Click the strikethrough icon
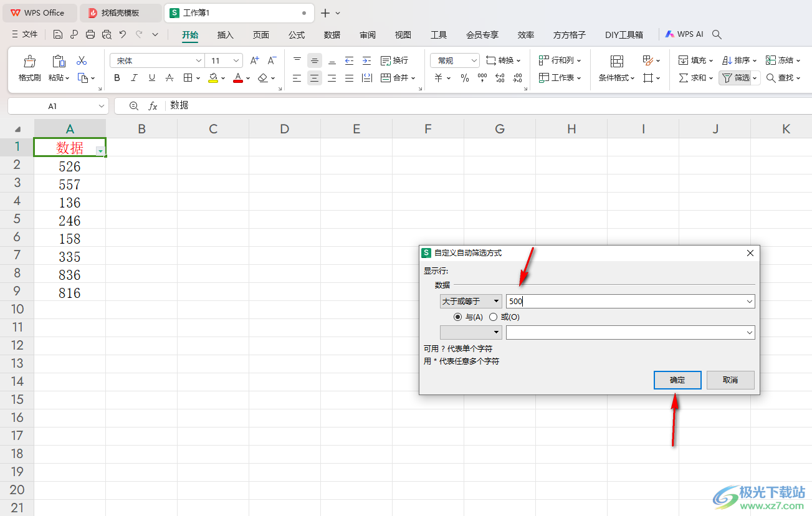This screenshot has width=812, height=516. pos(170,78)
